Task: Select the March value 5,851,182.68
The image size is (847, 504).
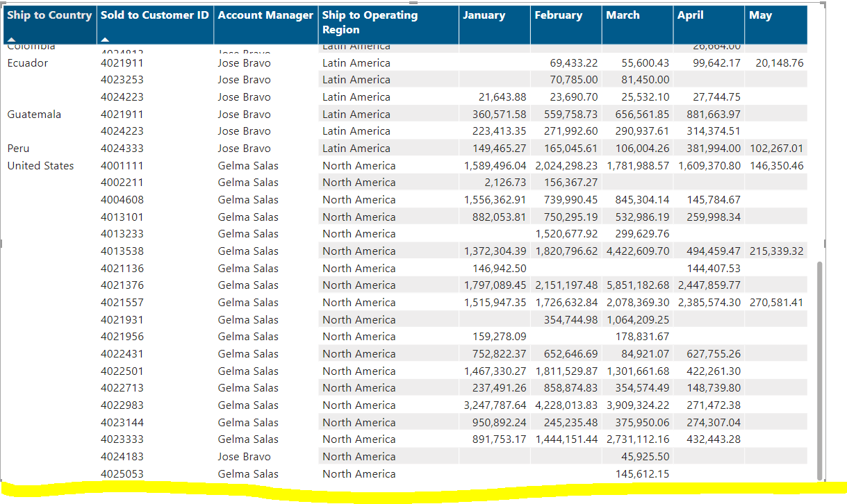Action: [638, 285]
